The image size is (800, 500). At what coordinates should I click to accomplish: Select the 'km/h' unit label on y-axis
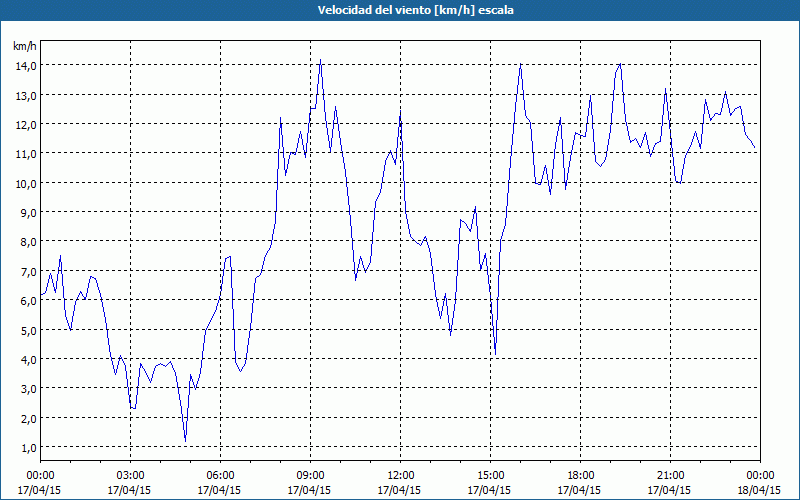pyautogui.click(x=25, y=47)
